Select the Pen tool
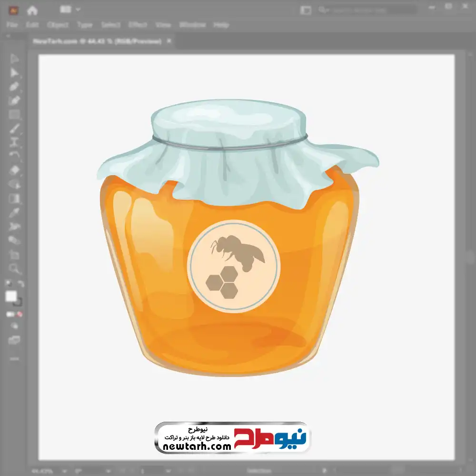Screen dimensions: 476x476 14,87
